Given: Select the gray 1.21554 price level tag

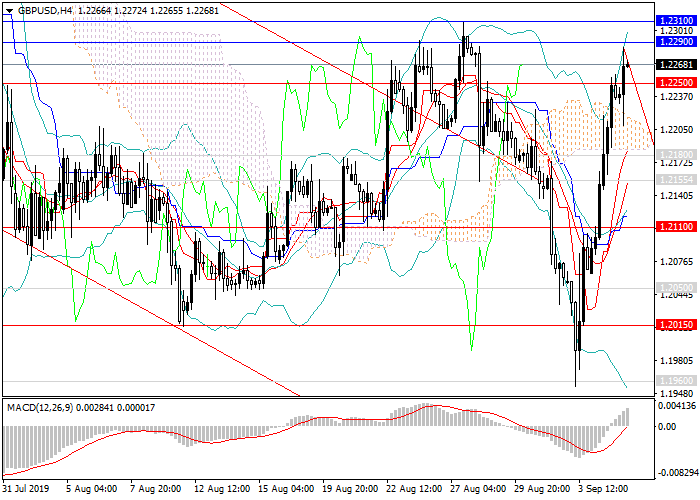Looking at the screenshot, I should [675, 178].
